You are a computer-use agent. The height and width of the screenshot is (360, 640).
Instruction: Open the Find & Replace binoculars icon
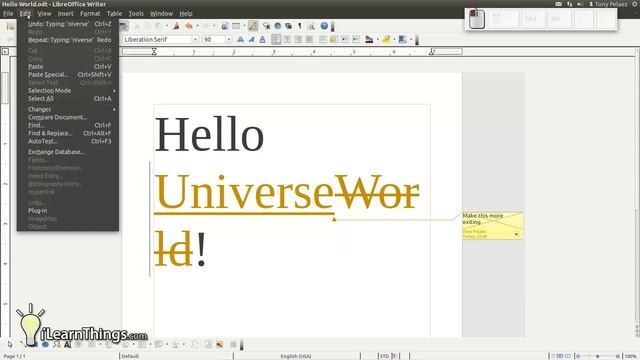pyautogui.click(x=267, y=26)
